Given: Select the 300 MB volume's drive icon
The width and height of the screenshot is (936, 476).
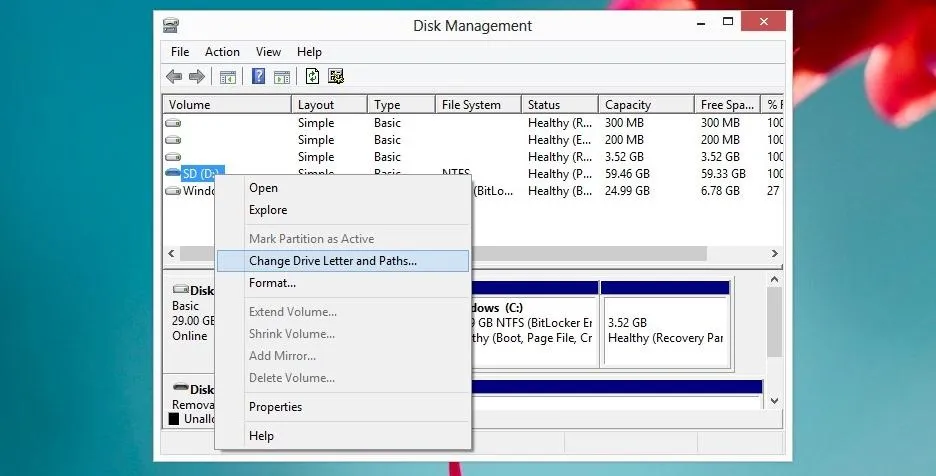Looking at the screenshot, I should point(173,122).
